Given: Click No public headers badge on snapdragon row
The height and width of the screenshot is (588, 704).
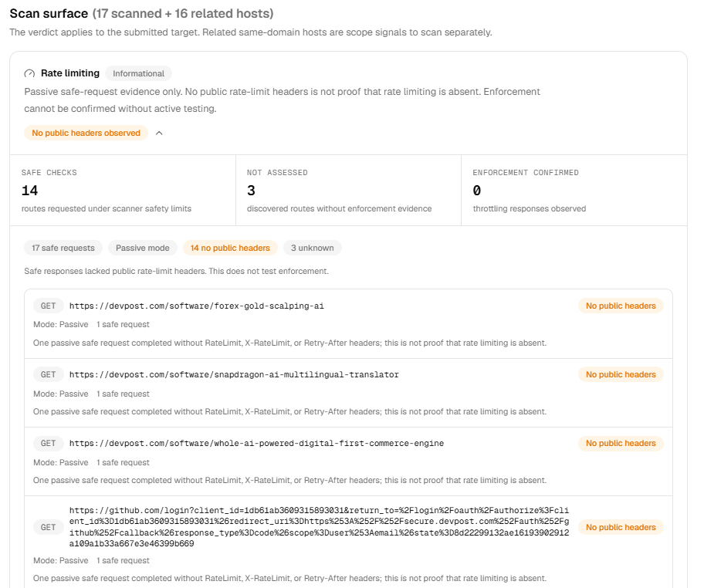Looking at the screenshot, I should pos(621,375).
